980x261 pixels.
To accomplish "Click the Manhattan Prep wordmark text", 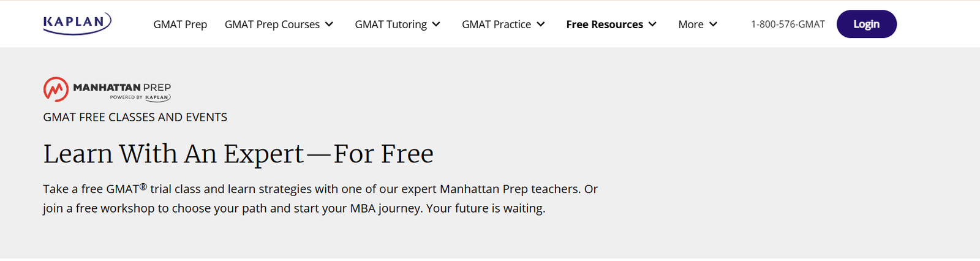I will pos(122,87).
